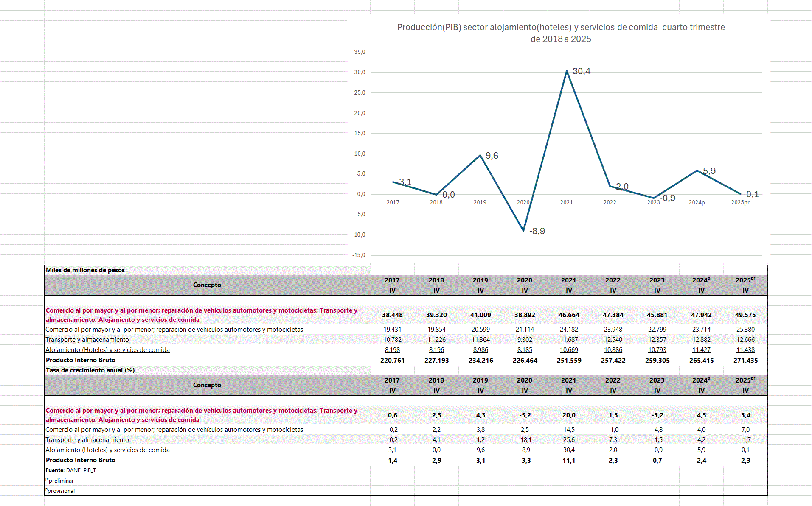This screenshot has width=812, height=506.
Task: Select the 'Miles de millones de pesos' heading cell
Action: tap(85, 270)
